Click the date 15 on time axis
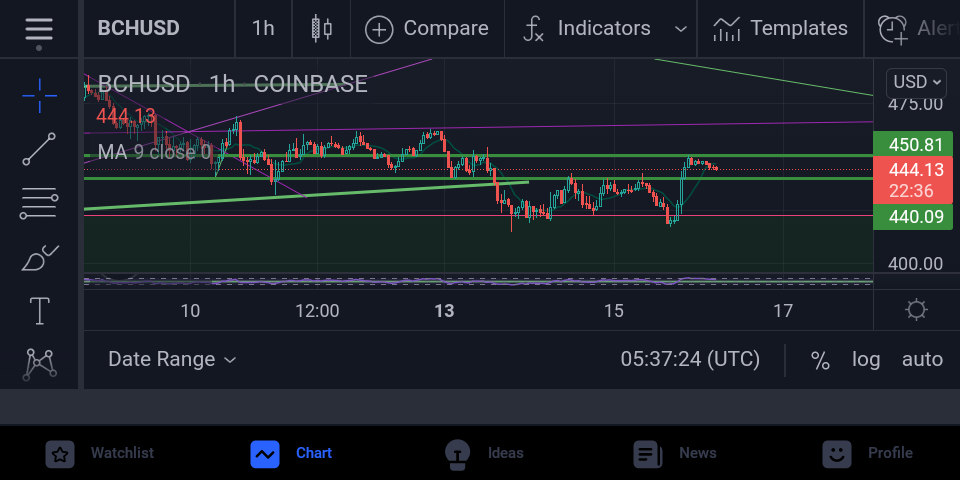The width and height of the screenshot is (960, 480). point(613,311)
